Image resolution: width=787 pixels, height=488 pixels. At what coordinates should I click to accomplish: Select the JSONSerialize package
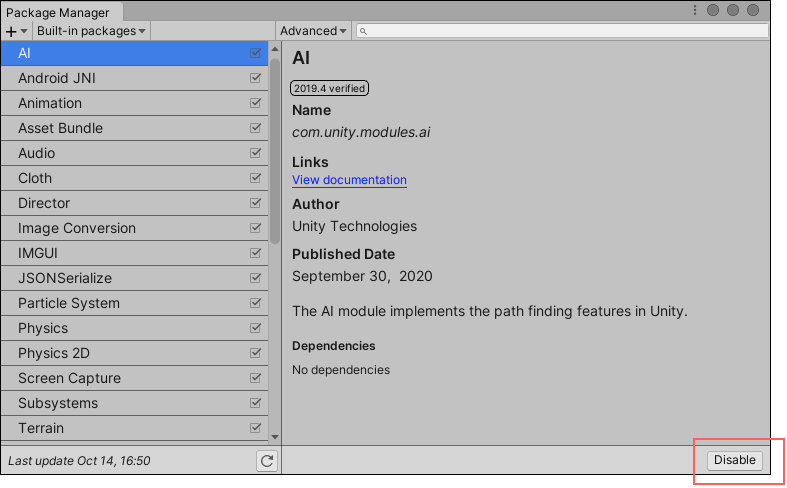click(135, 278)
